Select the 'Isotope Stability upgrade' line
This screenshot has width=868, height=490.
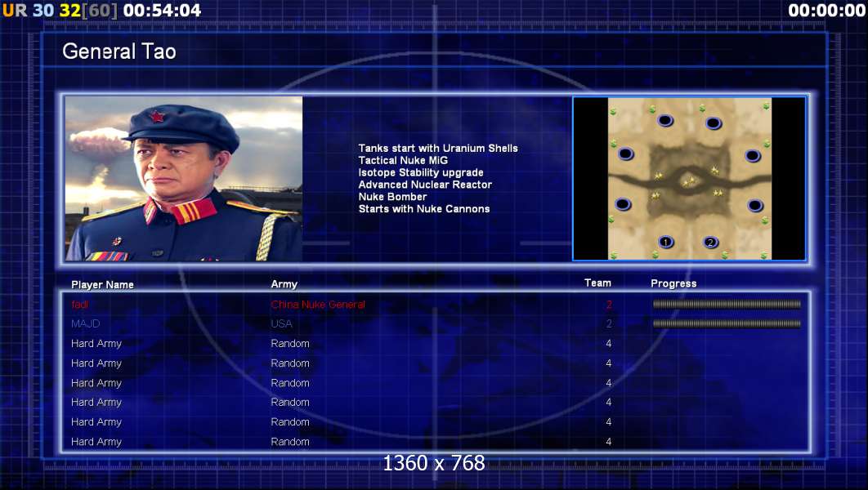421,172
